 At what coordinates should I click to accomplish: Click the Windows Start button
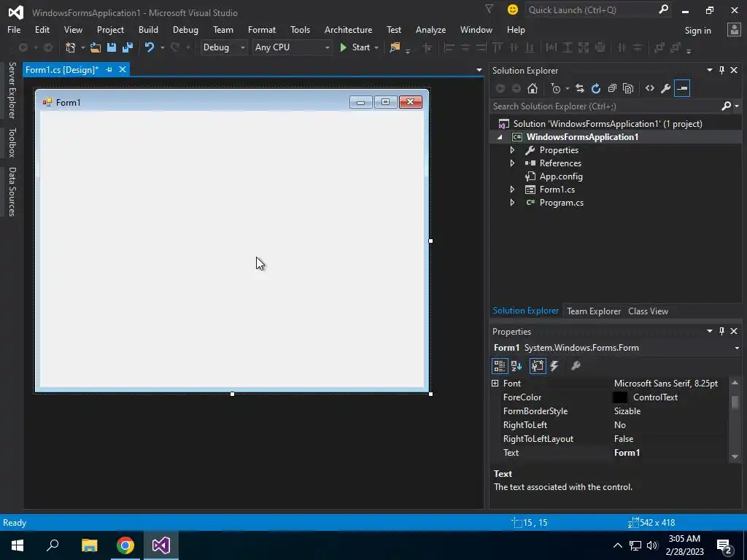(18, 545)
